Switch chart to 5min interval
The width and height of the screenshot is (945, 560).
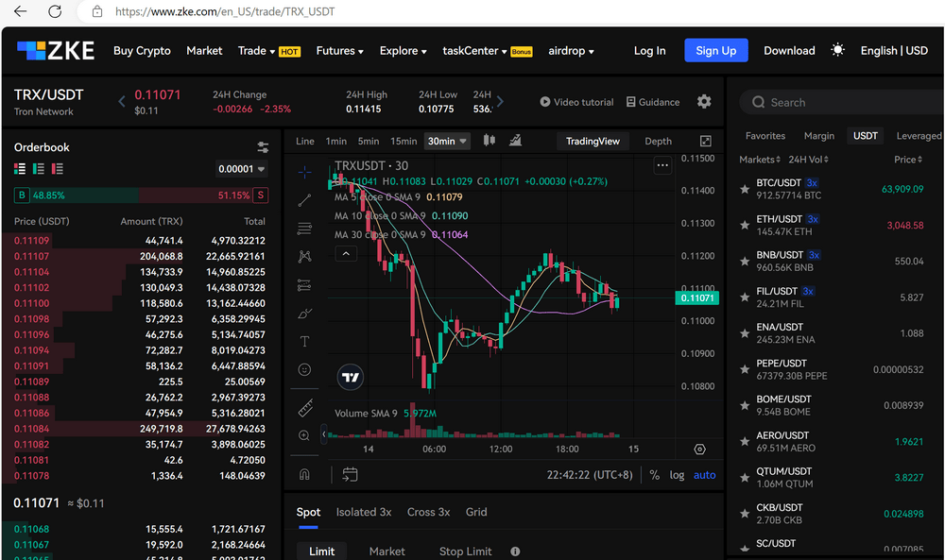click(x=369, y=141)
